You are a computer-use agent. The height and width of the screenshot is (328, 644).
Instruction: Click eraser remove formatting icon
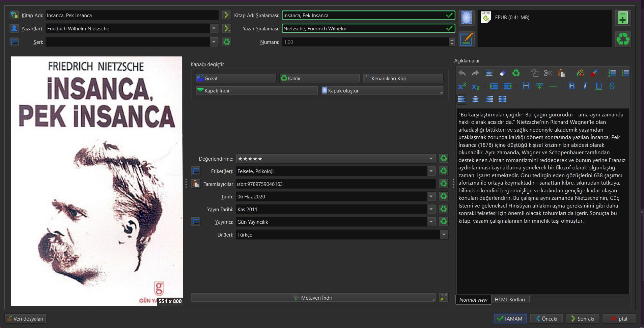pyautogui.click(x=502, y=73)
